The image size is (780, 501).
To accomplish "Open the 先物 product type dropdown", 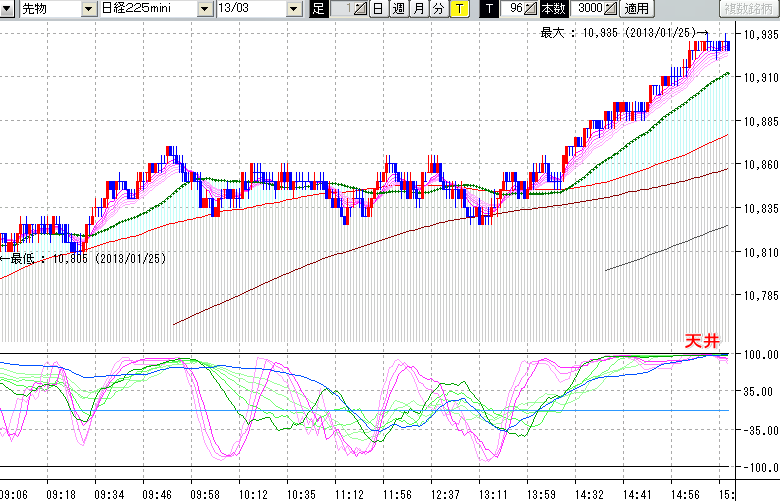I will [90, 9].
